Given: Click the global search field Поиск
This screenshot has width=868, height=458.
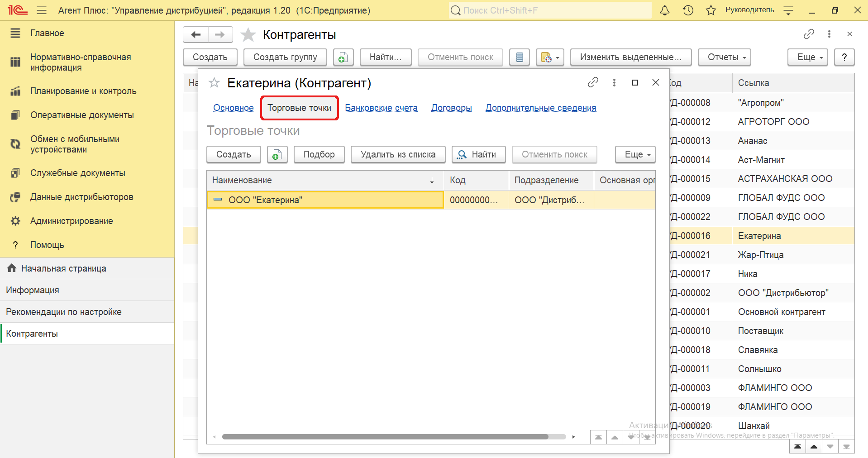Looking at the screenshot, I should (x=550, y=10).
